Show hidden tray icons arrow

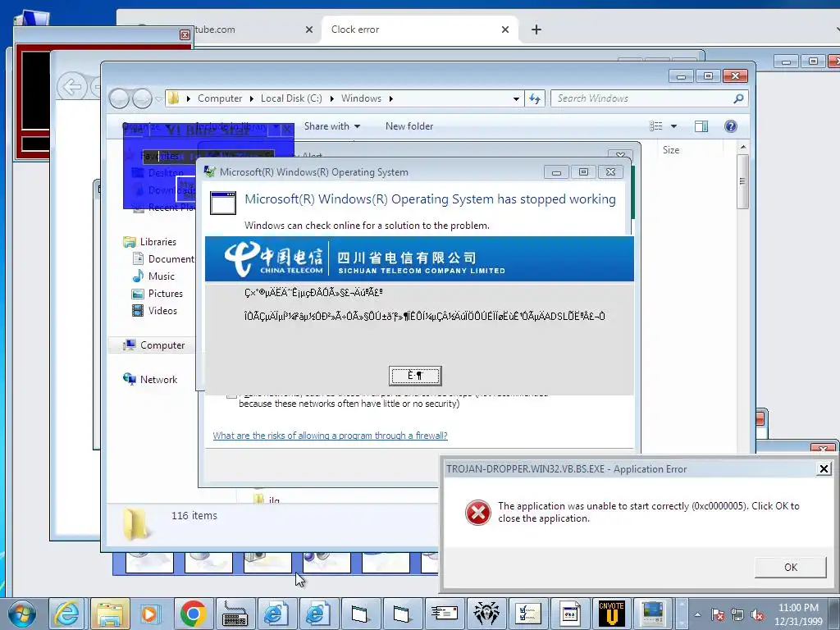coord(697,615)
